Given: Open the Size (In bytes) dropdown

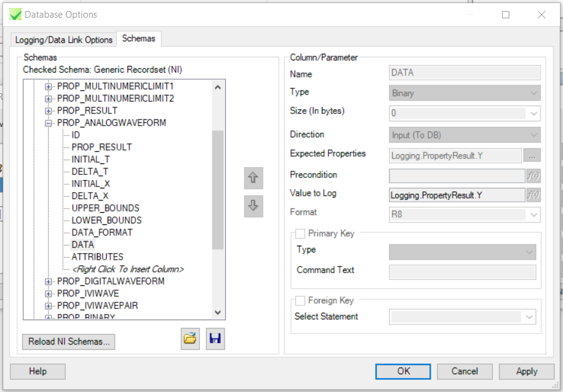Looking at the screenshot, I should pyautogui.click(x=534, y=113).
